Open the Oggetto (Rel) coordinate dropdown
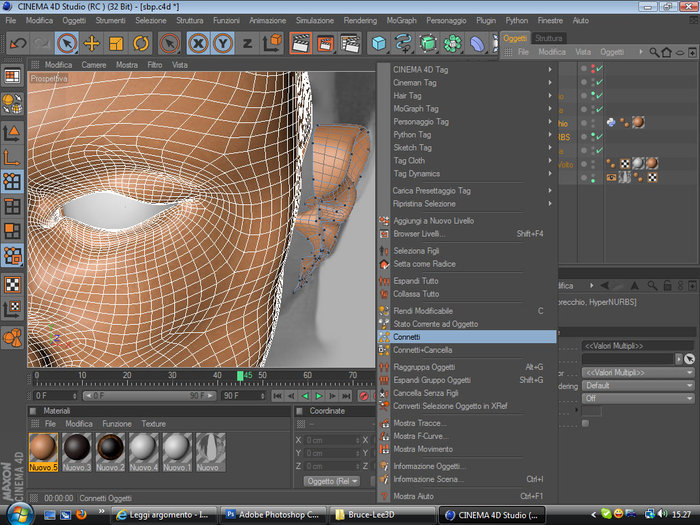The height and width of the screenshot is (525, 700). pos(330,481)
